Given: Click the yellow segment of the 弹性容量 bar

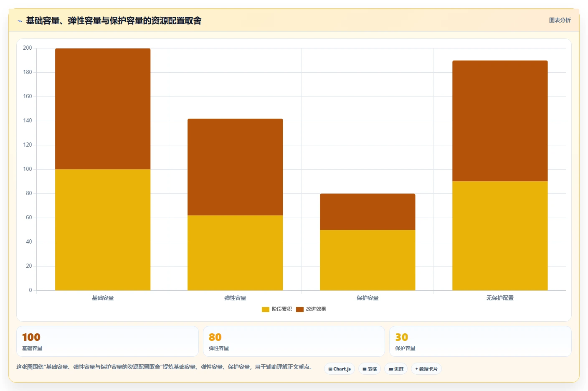Looking at the screenshot, I should (x=235, y=253).
